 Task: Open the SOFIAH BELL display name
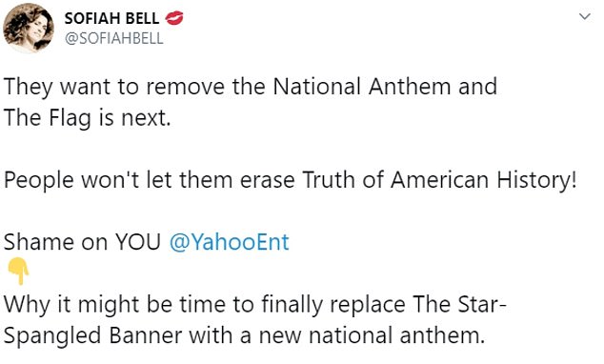coord(111,18)
